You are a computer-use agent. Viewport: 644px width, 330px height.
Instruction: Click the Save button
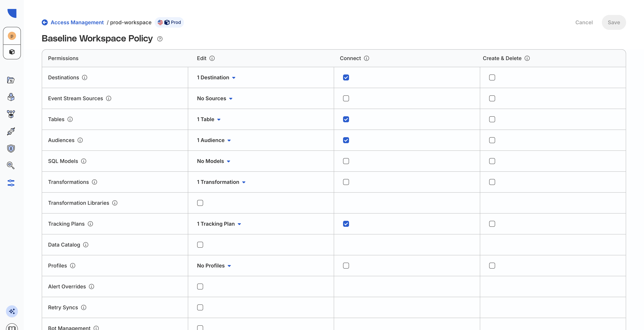pos(614,23)
